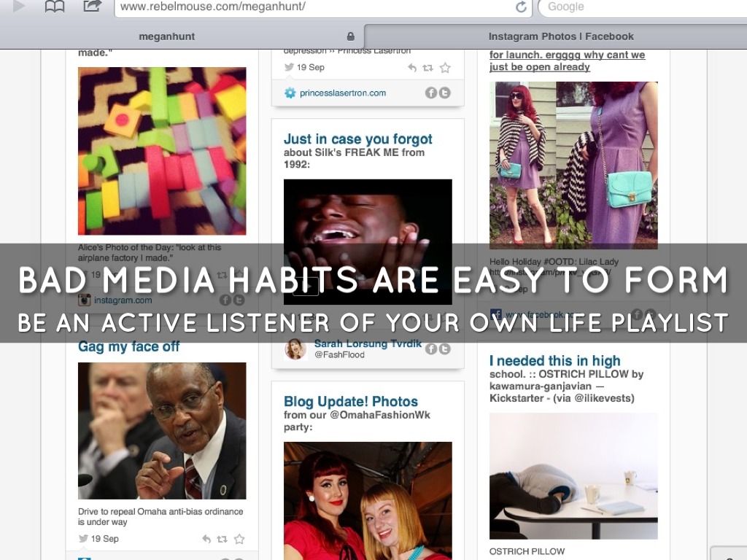Share princesslasertron post via Twitter icon
This screenshot has height=560, width=747.
(444, 93)
